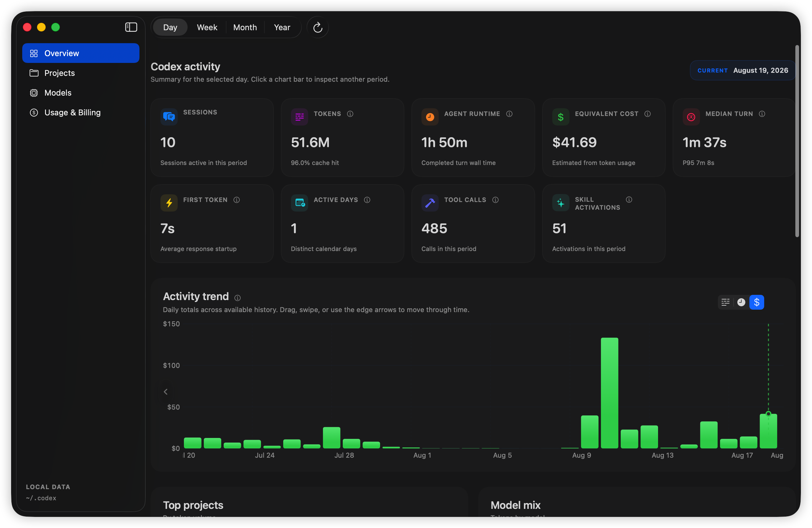Open Overview in the sidebar
This screenshot has height=528, width=812.
(x=81, y=53)
